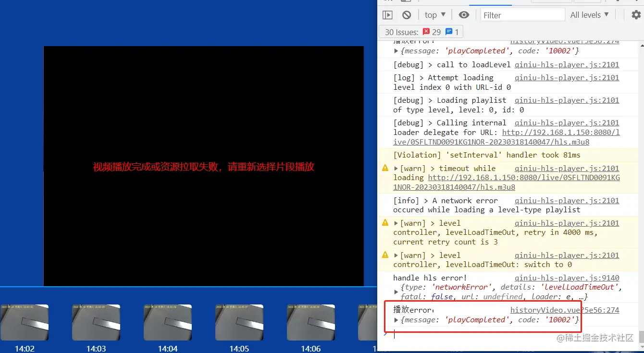
Task: Click the '播放error:' text in the last log entry
Action: pyautogui.click(x=414, y=310)
